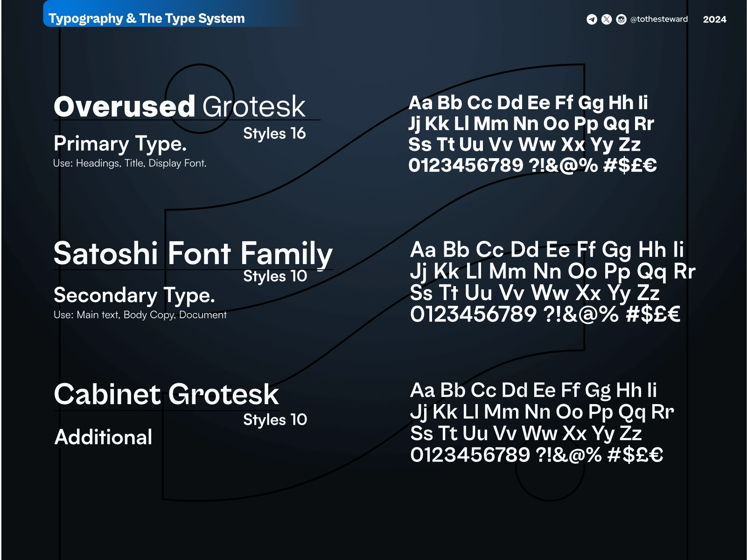Image resolution: width=747 pixels, height=560 pixels.
Task: Select the Typography & The Type System header tab
Action: click(x=147, y=18)
